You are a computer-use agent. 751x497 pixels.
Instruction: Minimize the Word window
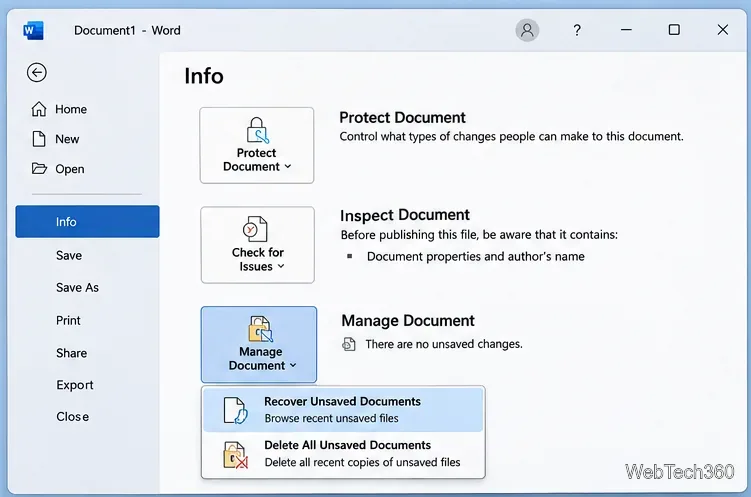point(626,30)
